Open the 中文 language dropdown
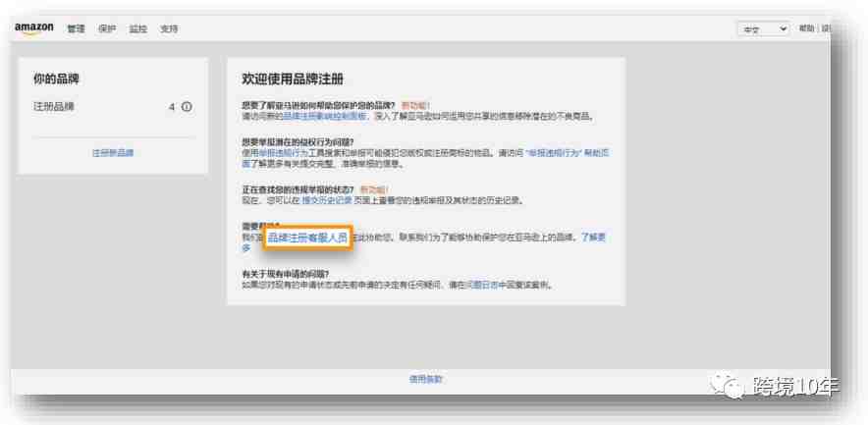 click(763, 28)
